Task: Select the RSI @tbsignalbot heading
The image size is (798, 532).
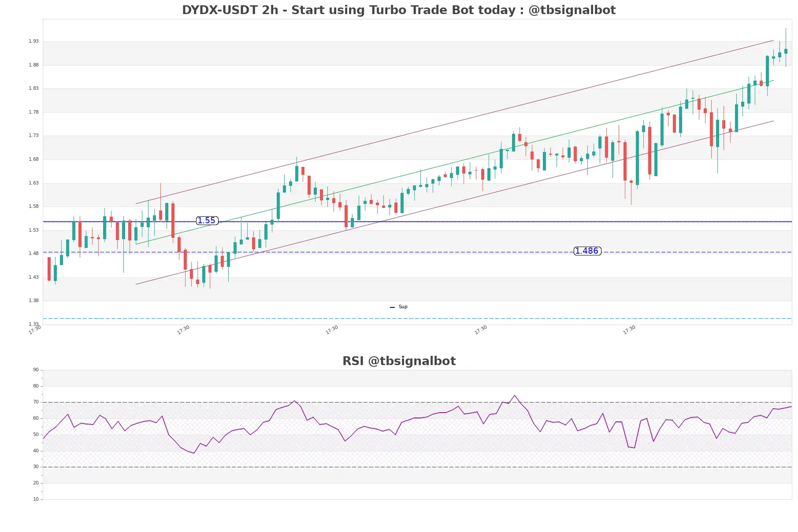Action: click(399, 361)
